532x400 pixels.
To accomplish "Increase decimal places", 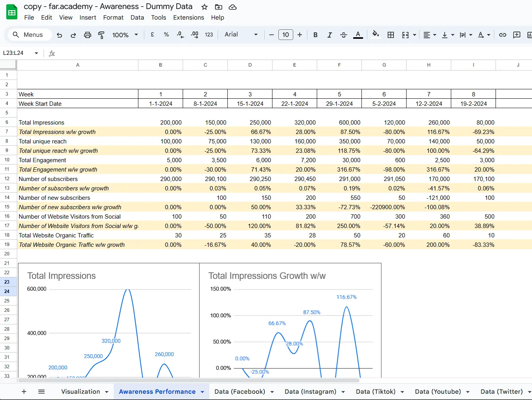I will [x=194, y=34].
